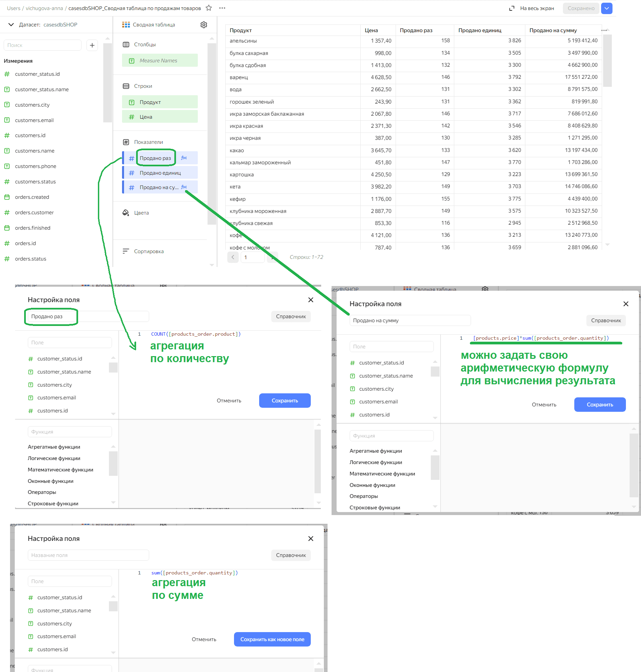Select the Продано единиц measure
This screenshot has height=672, width=641.
pos(160,173)
